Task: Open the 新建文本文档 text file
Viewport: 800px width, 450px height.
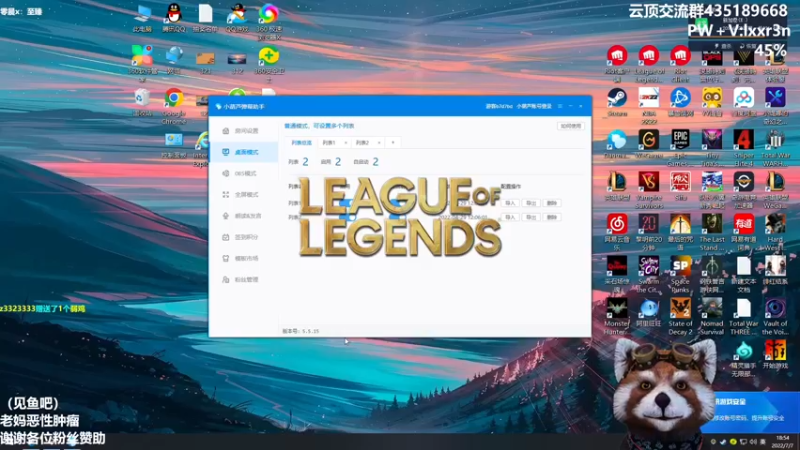Action: [x=743, y=273]
